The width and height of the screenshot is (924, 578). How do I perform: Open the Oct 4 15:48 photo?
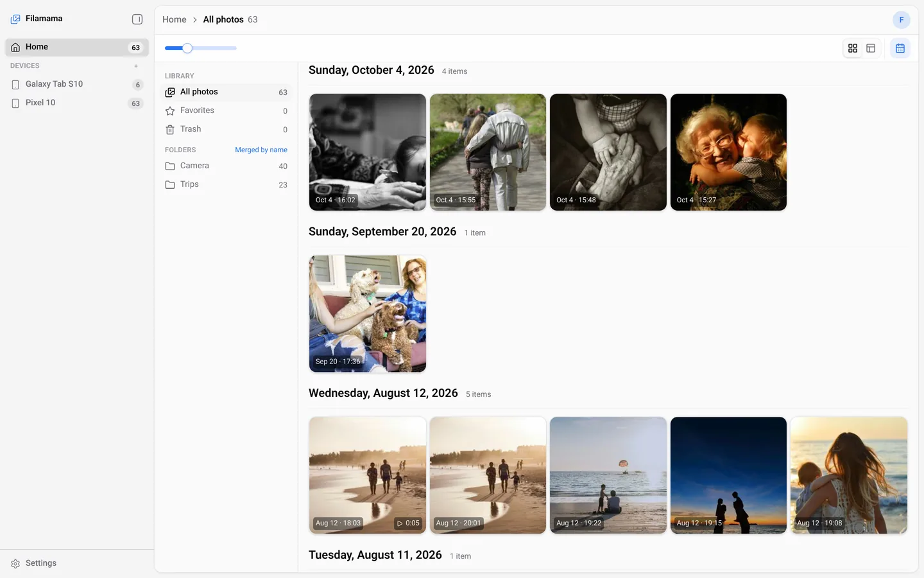click(608, 152)
